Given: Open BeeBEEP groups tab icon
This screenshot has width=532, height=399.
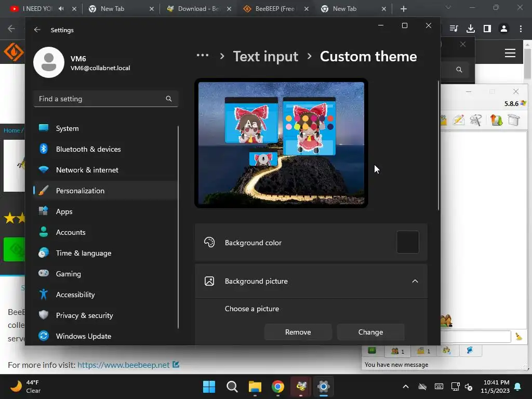Looking at the screenshot, I should tap(446, 351).
